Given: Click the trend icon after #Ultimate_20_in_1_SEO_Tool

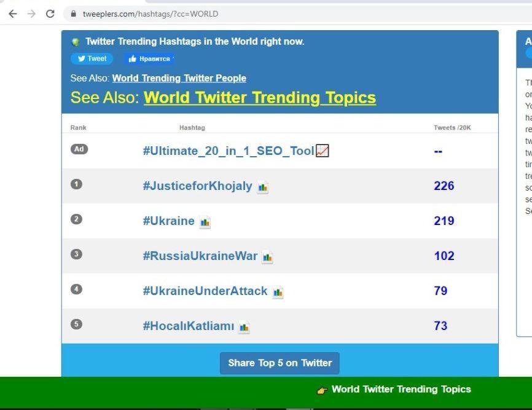Looking at the screenshot, I should click(x=323, y=151).
